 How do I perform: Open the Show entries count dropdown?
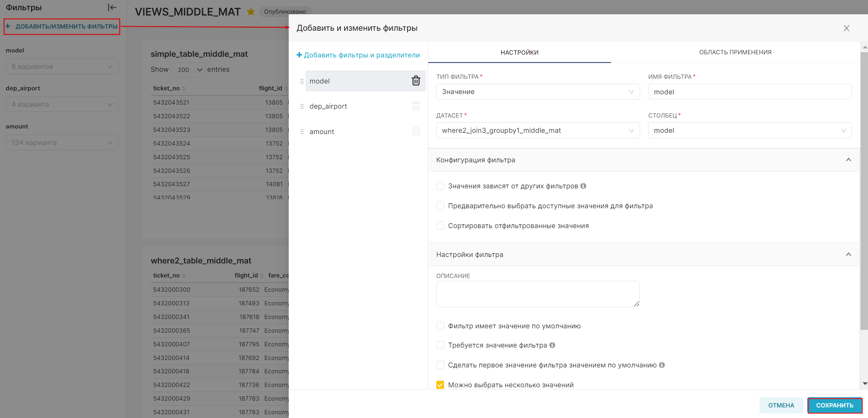click(x=188, y=70)
